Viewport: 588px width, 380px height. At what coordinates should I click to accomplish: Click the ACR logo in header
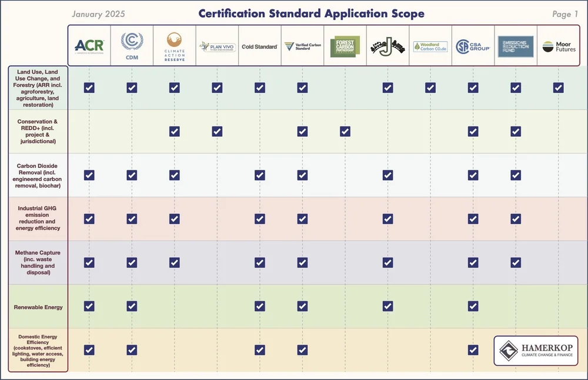[89, 46]
